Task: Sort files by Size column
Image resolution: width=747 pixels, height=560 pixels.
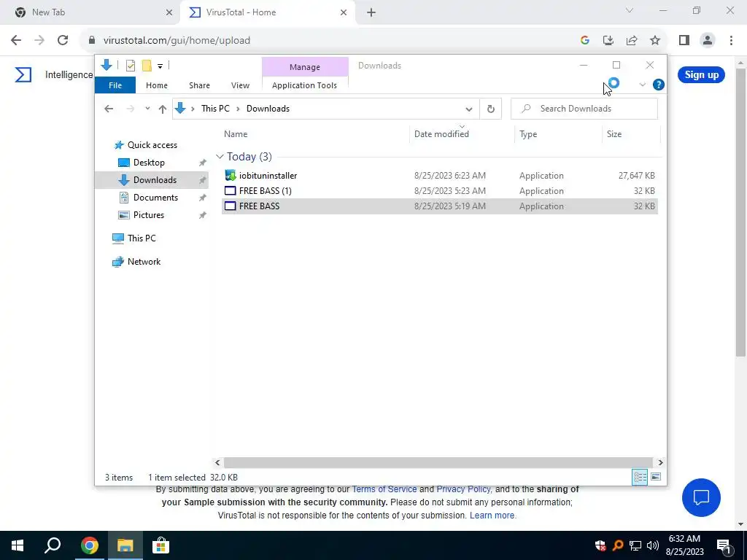Action: point(614,134)
